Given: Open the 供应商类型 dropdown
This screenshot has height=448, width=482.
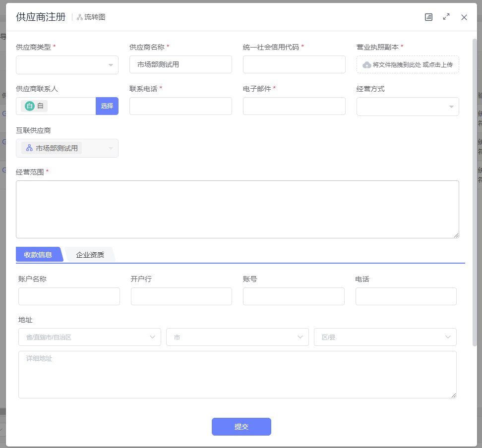Looking at the screenshot, I should (x=67, y=65).
